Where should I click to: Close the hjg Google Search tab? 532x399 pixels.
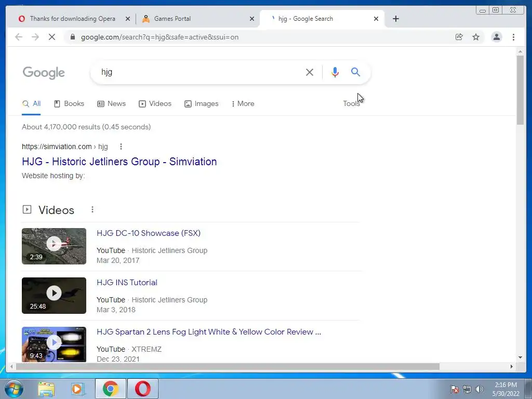coord(376,19)
